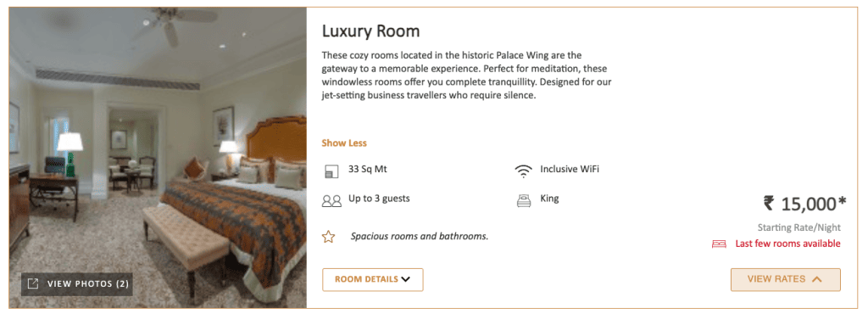Click the Inclusive WiFi label
This screenshot has height=314, width=868.
click(570, 170)
